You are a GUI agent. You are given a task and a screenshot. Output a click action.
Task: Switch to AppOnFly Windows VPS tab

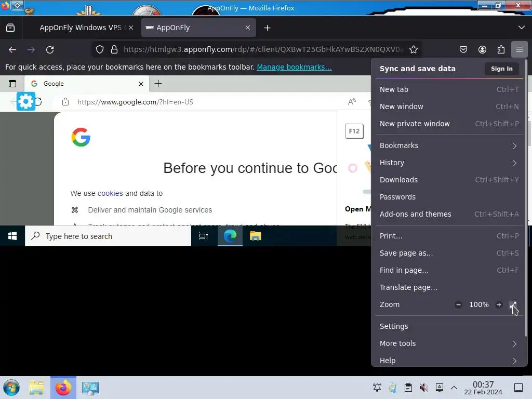pos(81,28)
